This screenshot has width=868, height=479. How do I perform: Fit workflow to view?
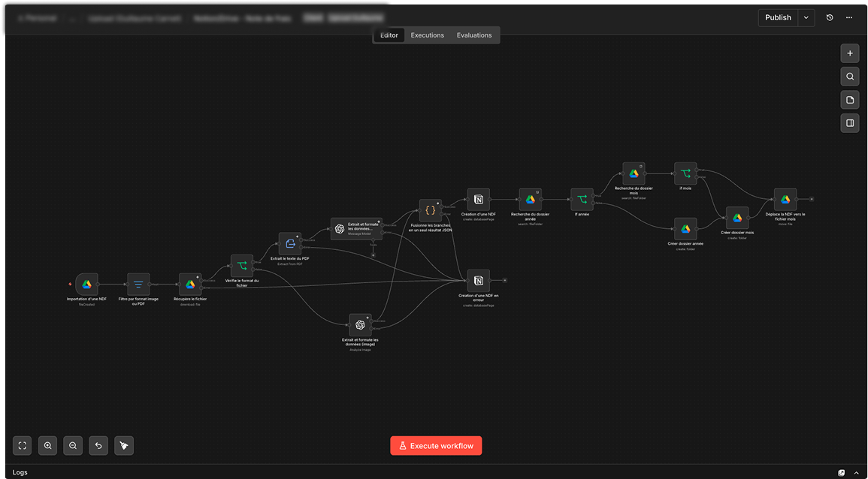[22, 445]
